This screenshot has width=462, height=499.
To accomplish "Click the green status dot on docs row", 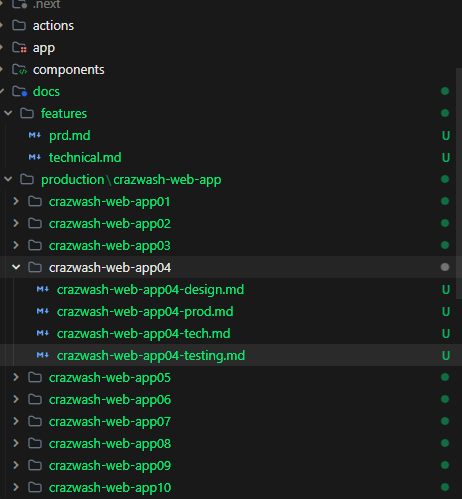I will pos(445,91).
